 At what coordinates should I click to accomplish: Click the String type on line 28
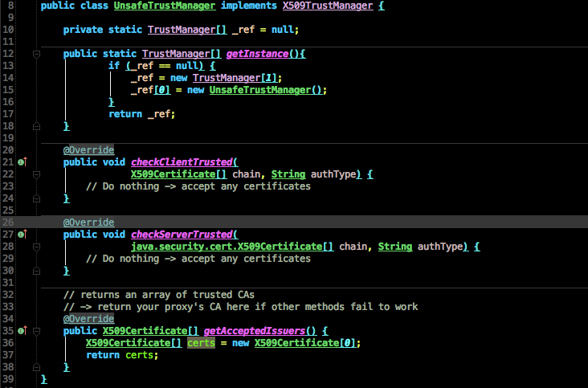pos(395,247)
